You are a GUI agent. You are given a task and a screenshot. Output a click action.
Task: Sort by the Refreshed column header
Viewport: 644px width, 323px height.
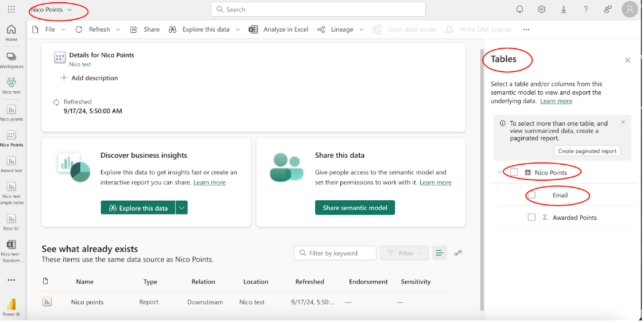tap(310, 282)
